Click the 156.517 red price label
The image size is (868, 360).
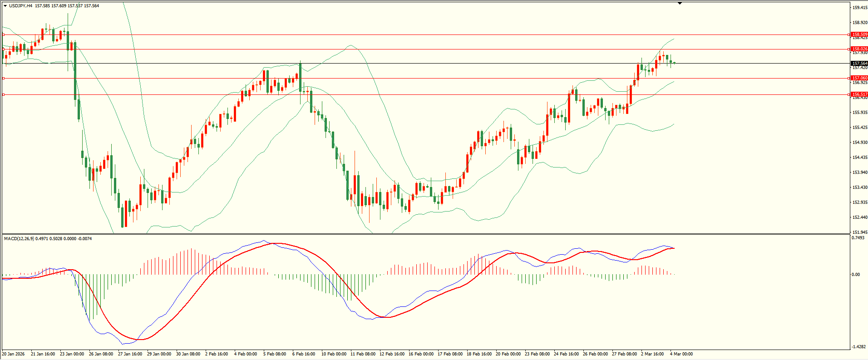click(859, 94)
